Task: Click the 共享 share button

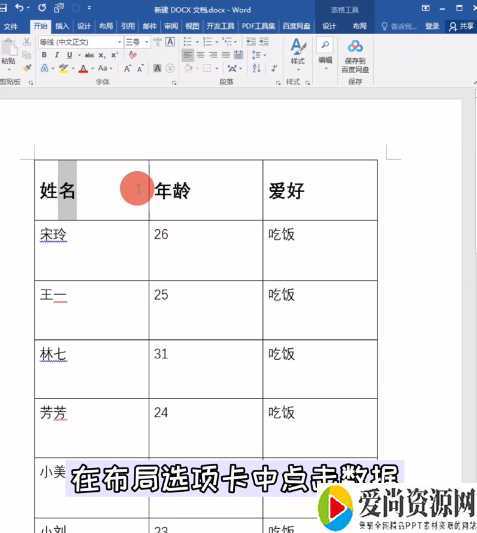Action: click(x=461, y=26)
